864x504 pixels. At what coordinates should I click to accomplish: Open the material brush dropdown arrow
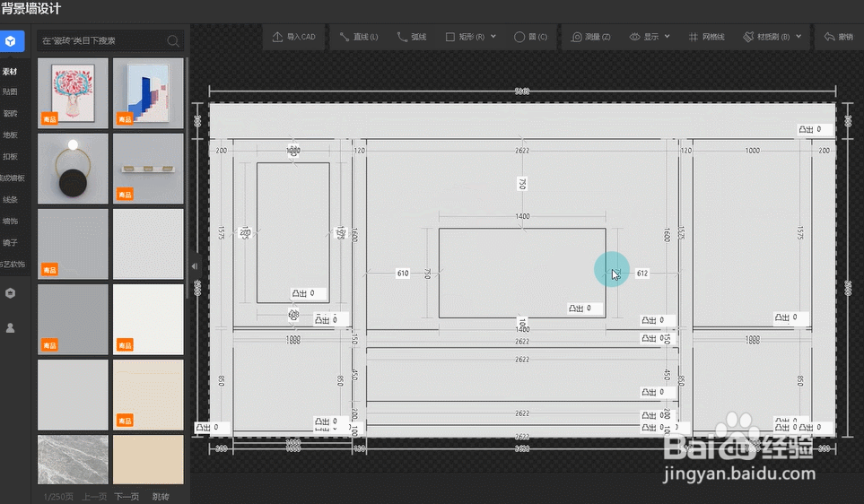click(799, 37)
